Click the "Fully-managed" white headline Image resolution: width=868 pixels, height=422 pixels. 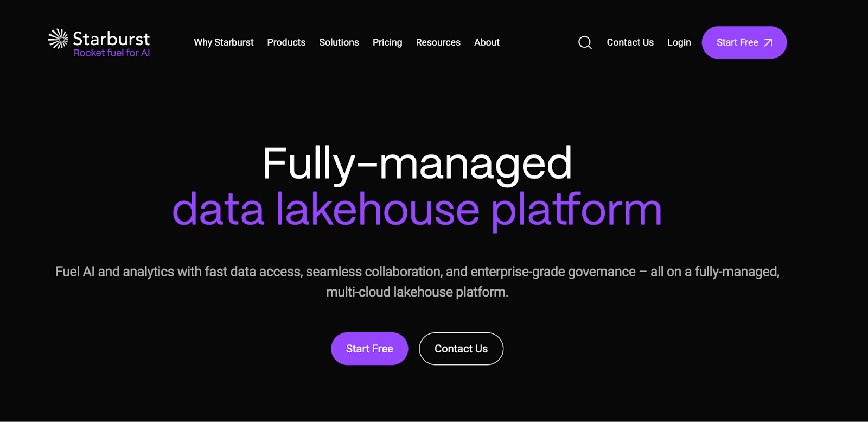pos(417,163)
